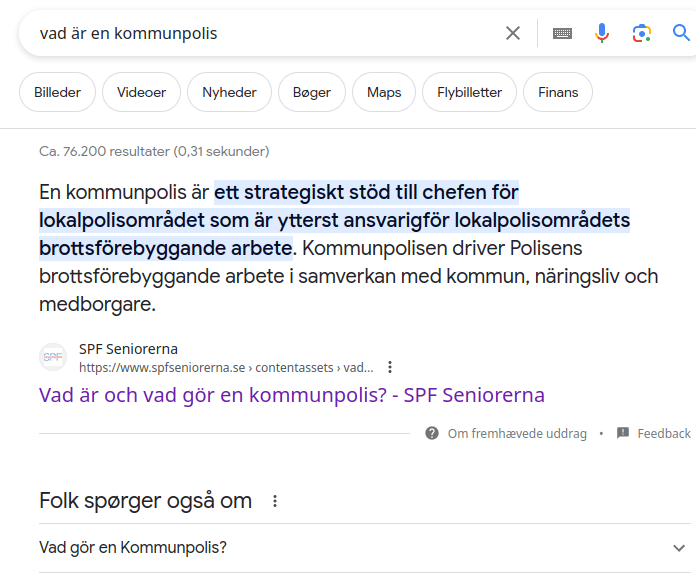696x581 pixels.
Task: Switch to the Billeder filter
Action: click(57, 93)
